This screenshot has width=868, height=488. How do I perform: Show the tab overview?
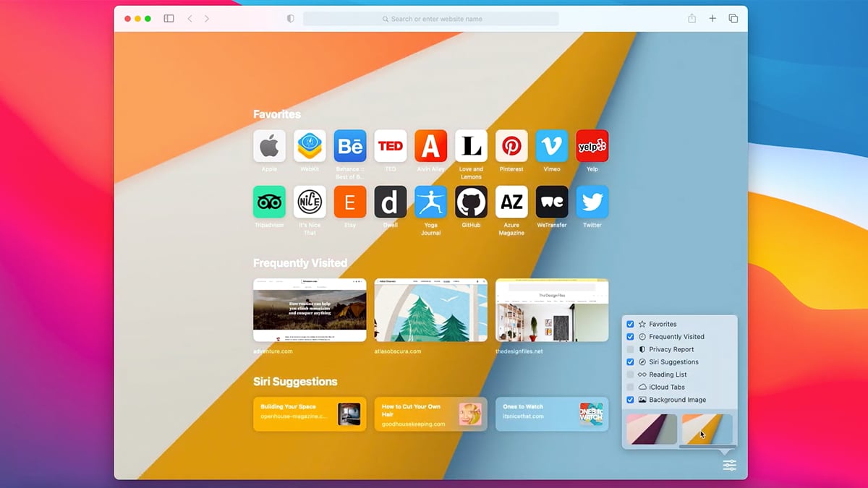733,19
